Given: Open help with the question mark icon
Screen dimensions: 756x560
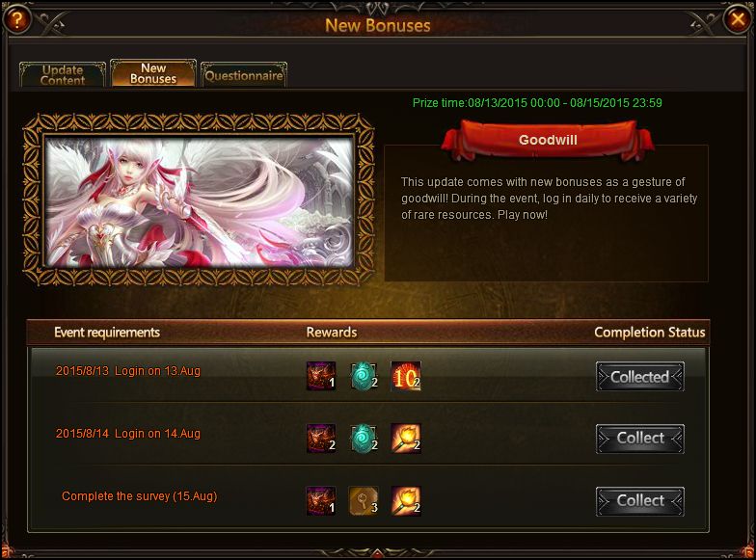Looking at the screenshot, I should pyautogui.click(x=17, y=19).
